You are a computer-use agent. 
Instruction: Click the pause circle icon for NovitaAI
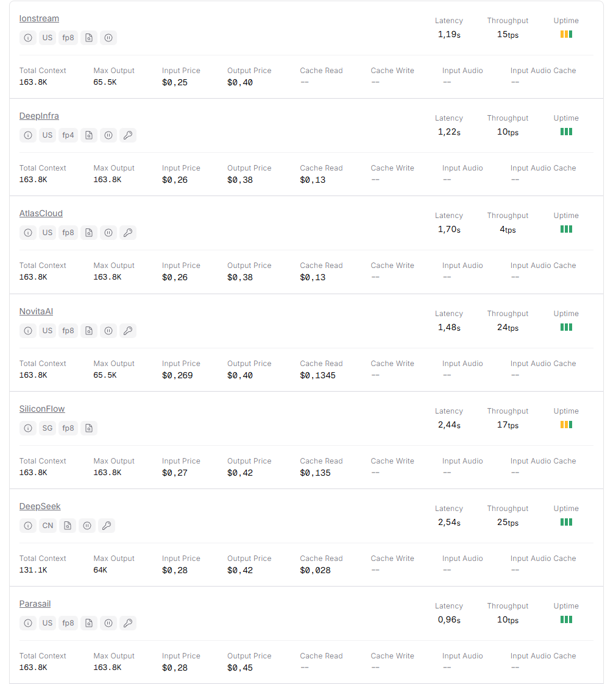pyautogui.click(x=108, y=331)
